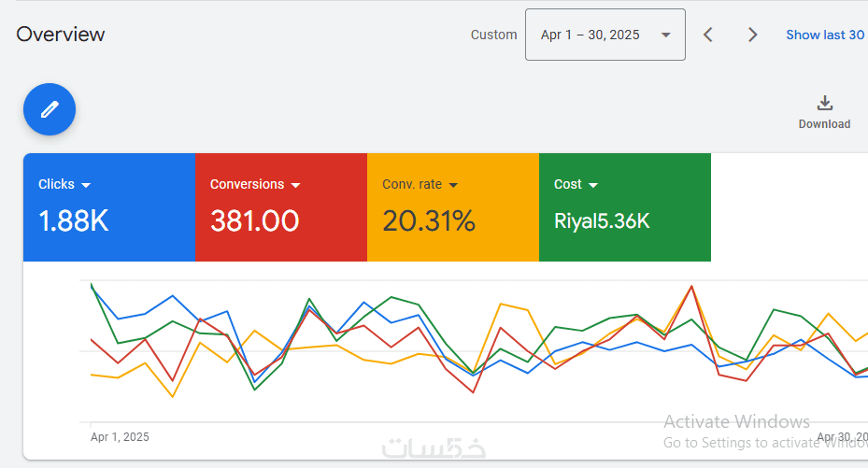Screen dimensions: 868x468
Task: Click the blue pencil edit button
Action: click(x=50, y=109)
